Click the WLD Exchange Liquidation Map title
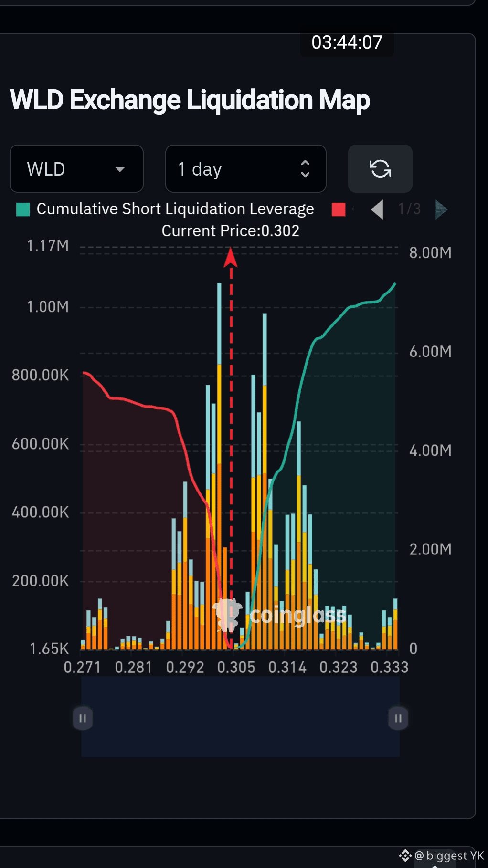This screenshot has height=868, width=488. [190, 100]
